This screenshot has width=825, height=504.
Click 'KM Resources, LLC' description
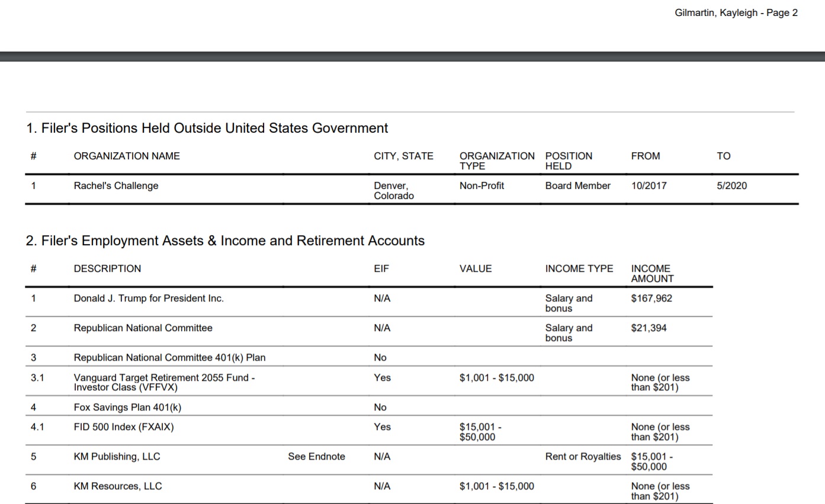coord(117,486)
